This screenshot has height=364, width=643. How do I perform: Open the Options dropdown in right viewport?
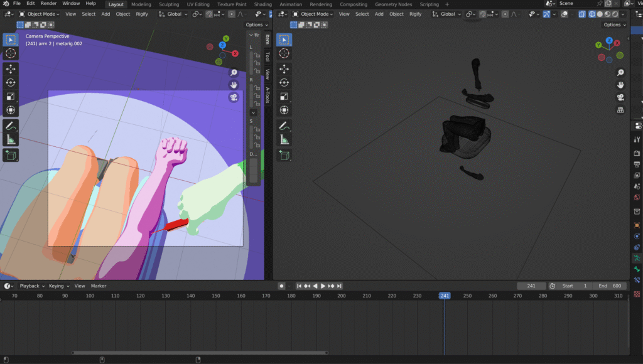[613, 25]
